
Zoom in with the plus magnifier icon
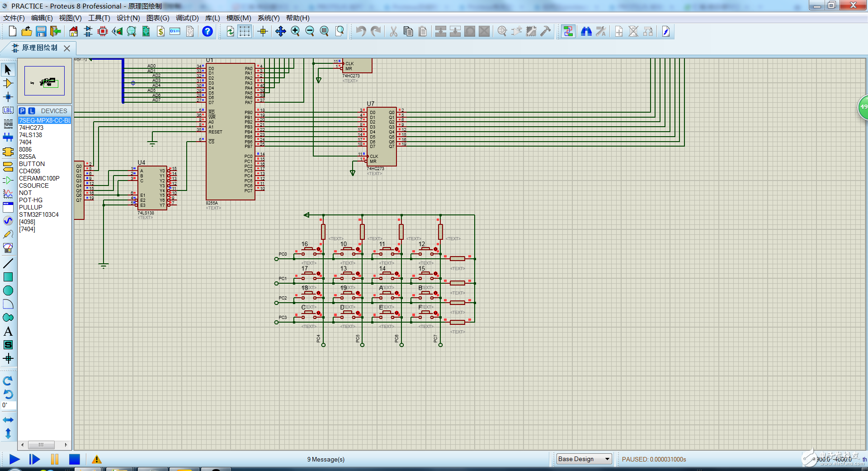[x=295, y=31]
